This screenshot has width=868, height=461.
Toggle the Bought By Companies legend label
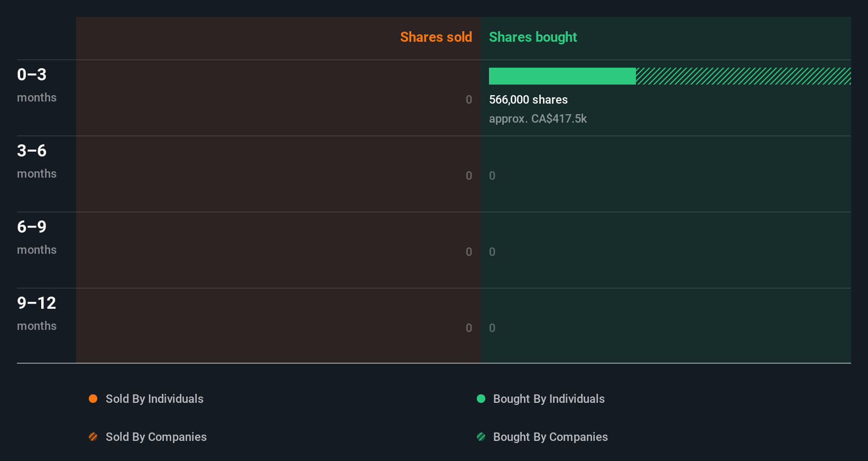click(550, 437)
